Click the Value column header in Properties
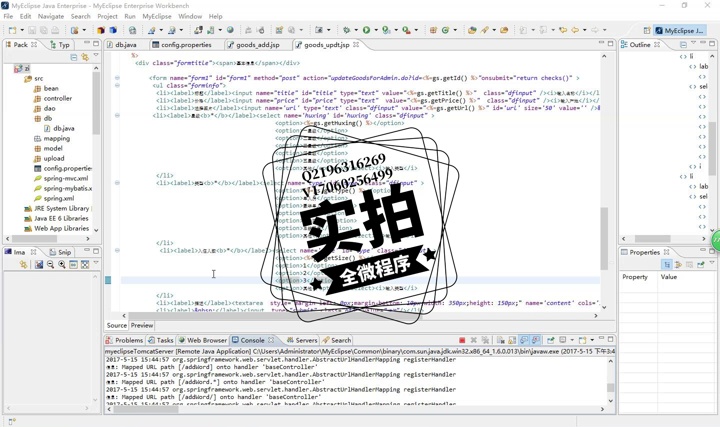The width and height of the screenshot is (720, 427). tap(669, 277)
